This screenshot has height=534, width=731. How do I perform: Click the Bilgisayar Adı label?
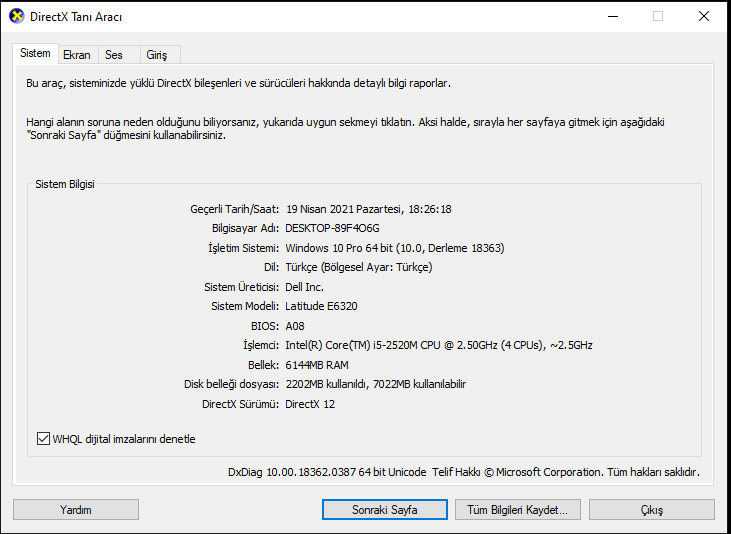(245, 229)
